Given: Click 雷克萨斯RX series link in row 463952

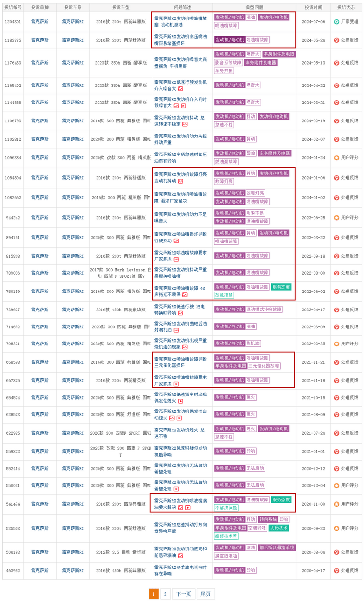Looking at the screenshot, I should pos(73,571).
